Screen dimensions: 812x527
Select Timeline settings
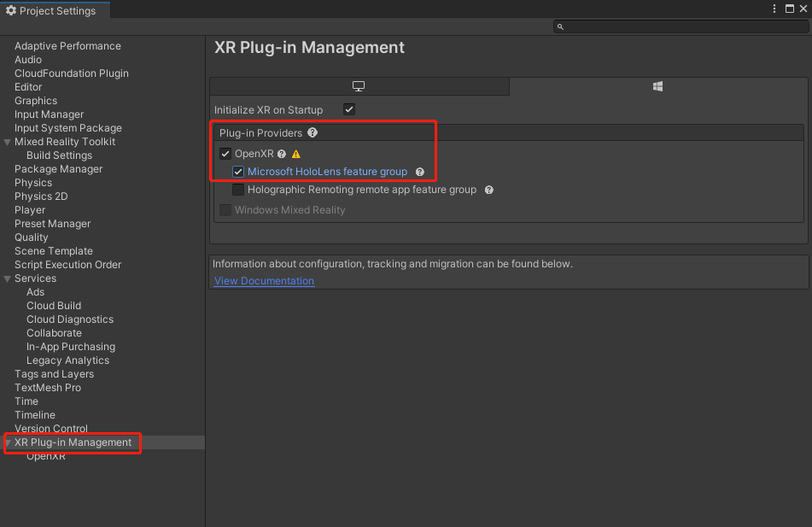pyautogui.click(x=35, y=415)
